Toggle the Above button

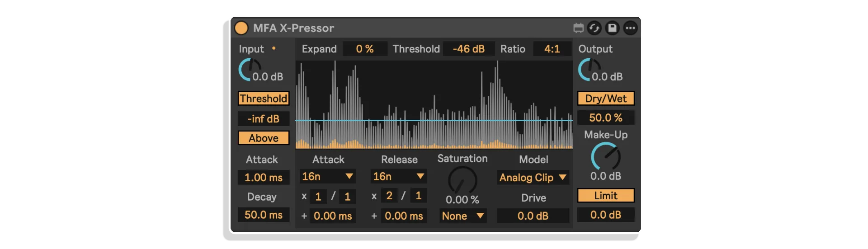[x=264, y=138]
